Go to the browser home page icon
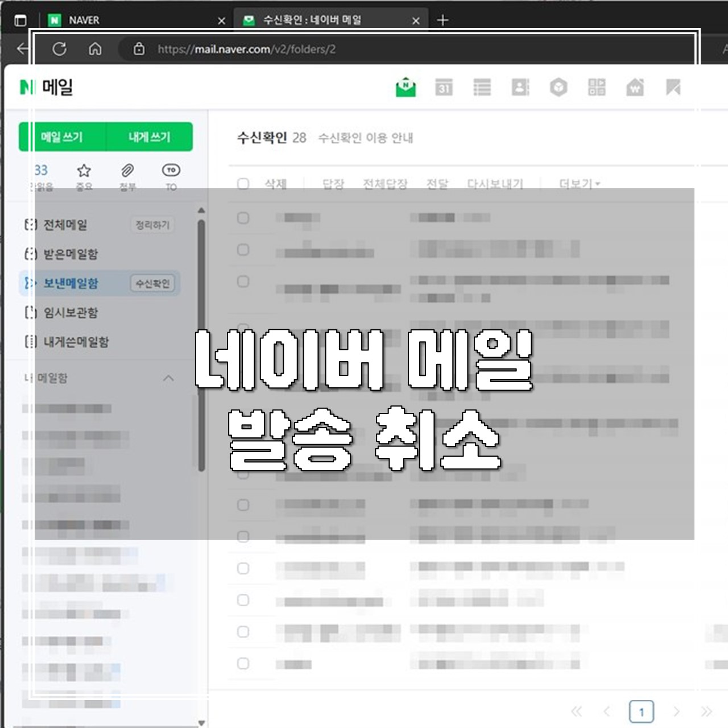728x728 pixels. pyautogui.click(x=95, y=49)
